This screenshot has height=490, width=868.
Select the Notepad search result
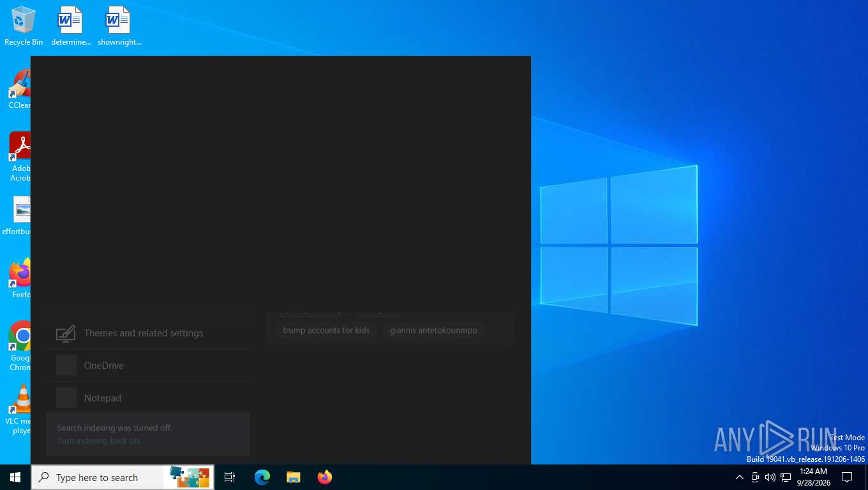pyautogui.click(x=148, y=398)
